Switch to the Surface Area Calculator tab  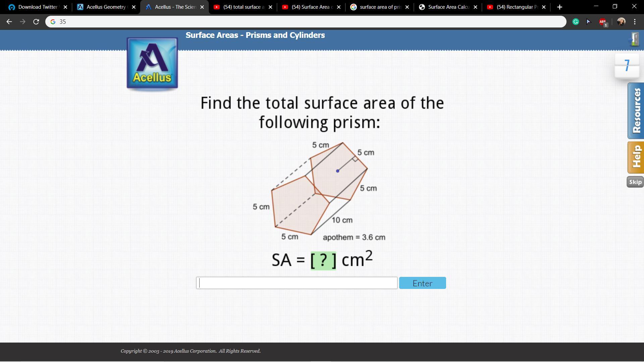444,7
